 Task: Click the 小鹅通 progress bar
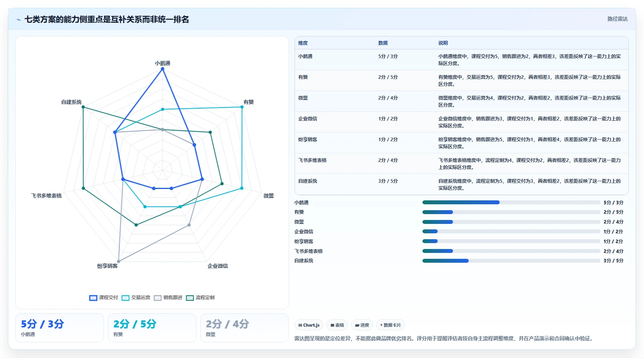(x=511, y=202)
